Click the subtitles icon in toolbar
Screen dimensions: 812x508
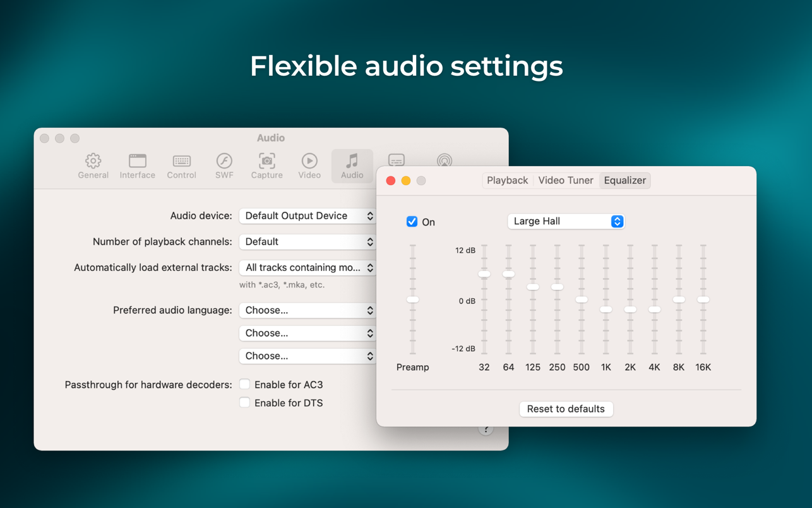397,160
